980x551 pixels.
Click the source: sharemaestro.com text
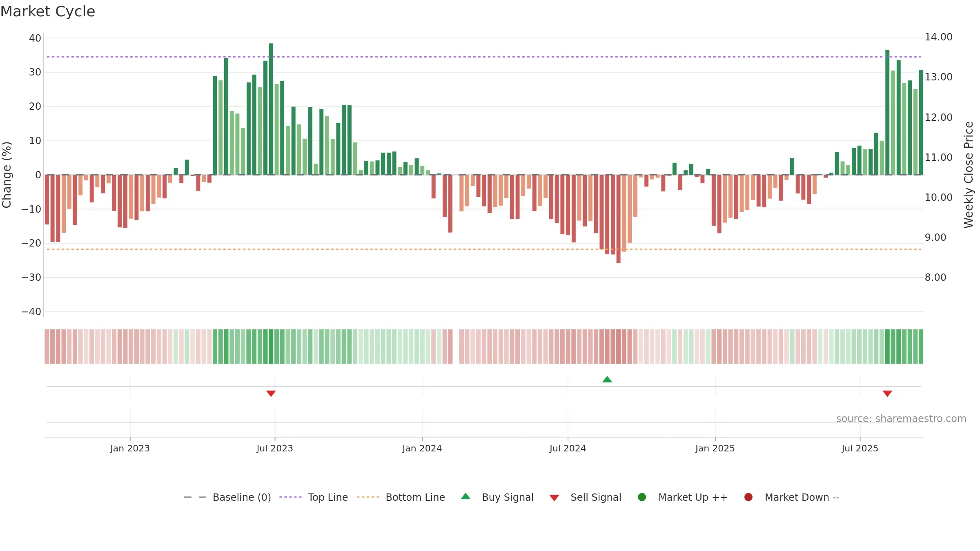[901, 419]
